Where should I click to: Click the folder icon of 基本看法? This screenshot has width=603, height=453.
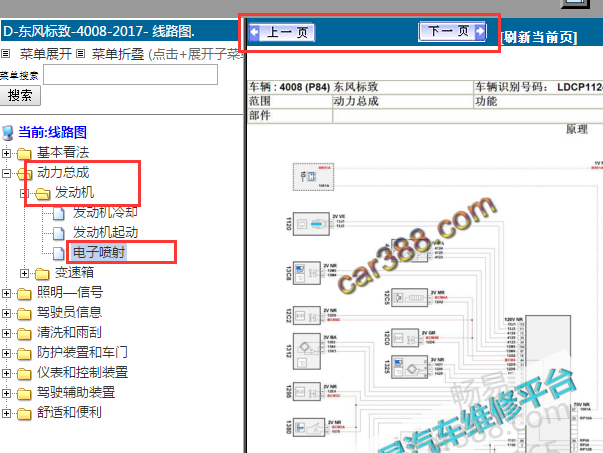24,154
